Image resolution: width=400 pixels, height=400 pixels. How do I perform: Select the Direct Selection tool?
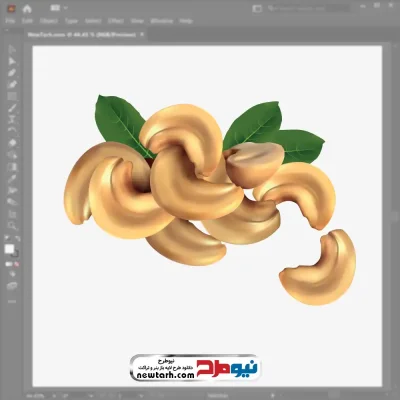[12, 61]
